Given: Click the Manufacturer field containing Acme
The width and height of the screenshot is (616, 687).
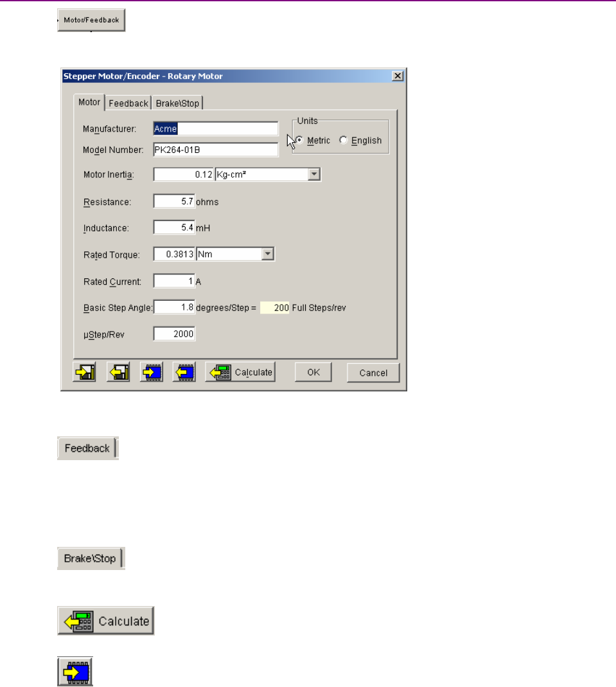Looking at the screenshot, I should [216, 129].
